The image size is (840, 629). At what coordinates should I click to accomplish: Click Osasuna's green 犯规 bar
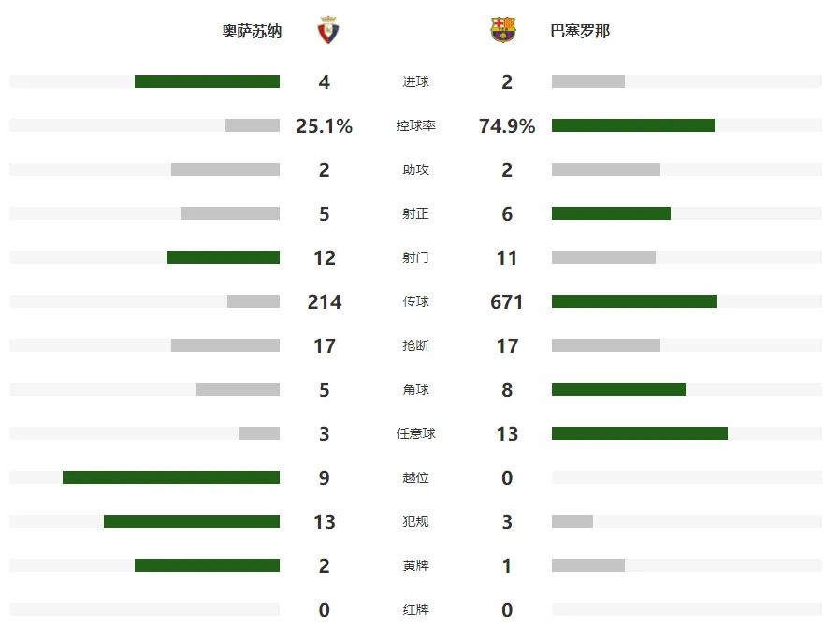(x=192, y=521)
